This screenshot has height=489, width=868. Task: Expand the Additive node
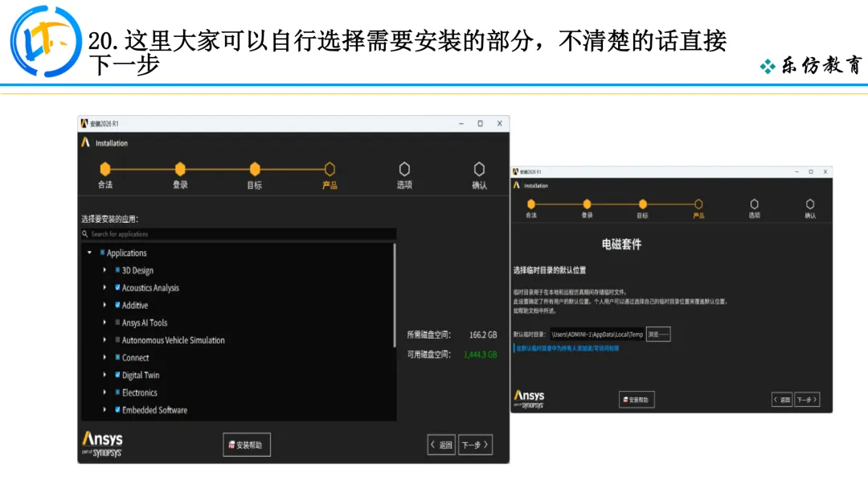pos(104,305)
